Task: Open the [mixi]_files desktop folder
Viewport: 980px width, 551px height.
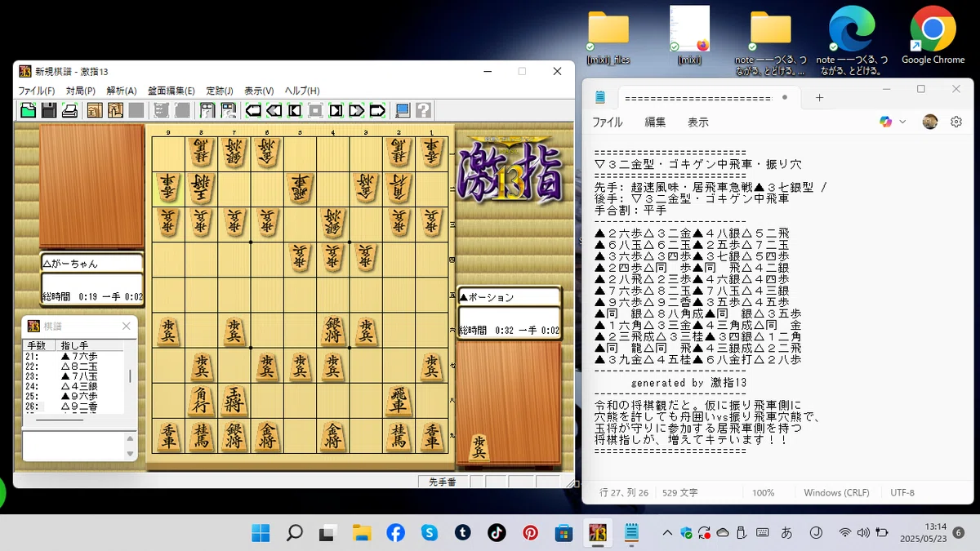Action: tap(608, 39)
